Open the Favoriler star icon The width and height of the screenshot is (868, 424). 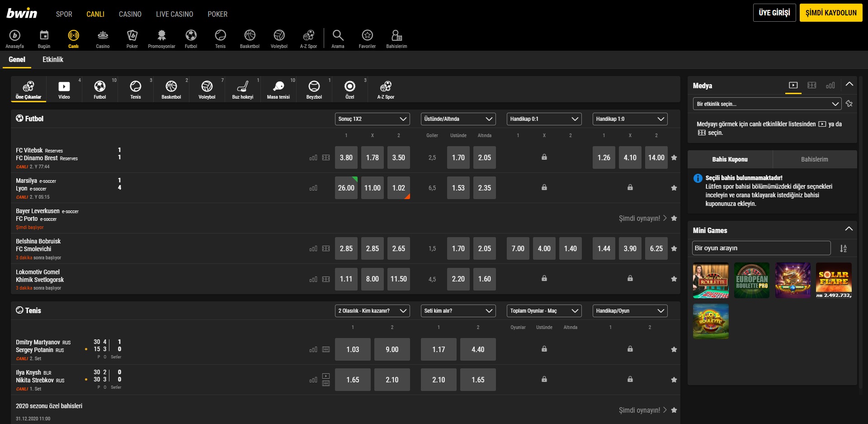[367, 39]
